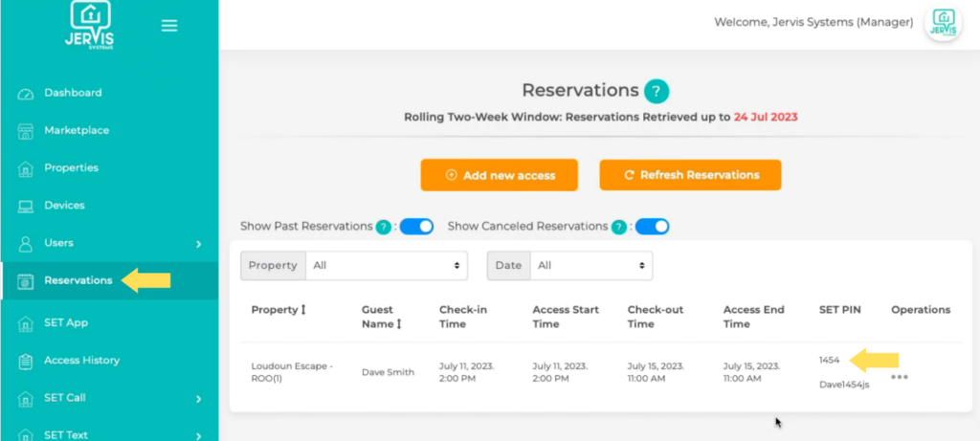Open the Reservations help question icon

656,91
